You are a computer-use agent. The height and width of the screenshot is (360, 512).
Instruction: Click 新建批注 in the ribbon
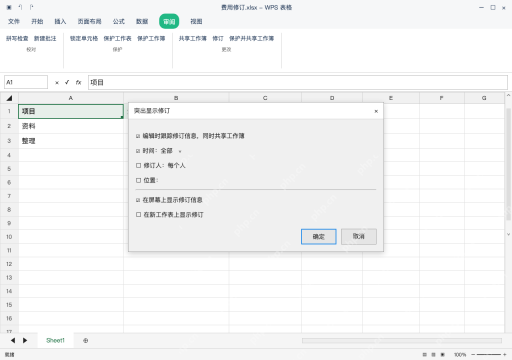pos(45,38)
